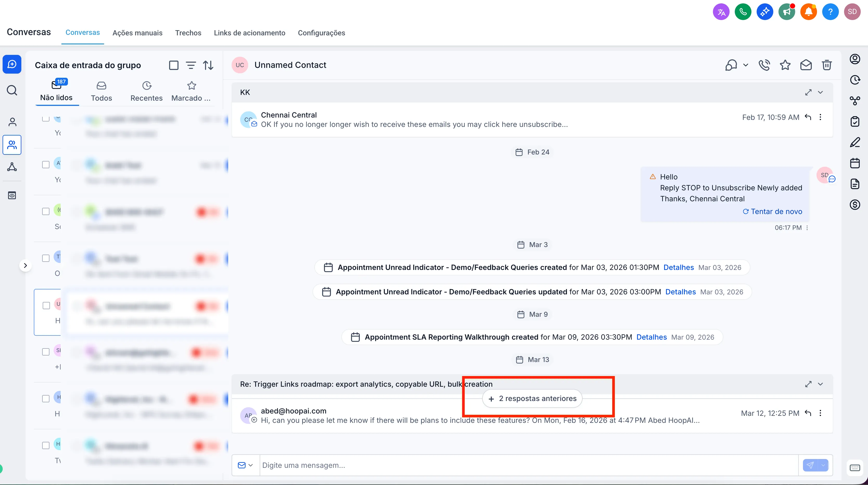Click the translate language icon
This screenshot has width=868, height=485.
(721, 11)
